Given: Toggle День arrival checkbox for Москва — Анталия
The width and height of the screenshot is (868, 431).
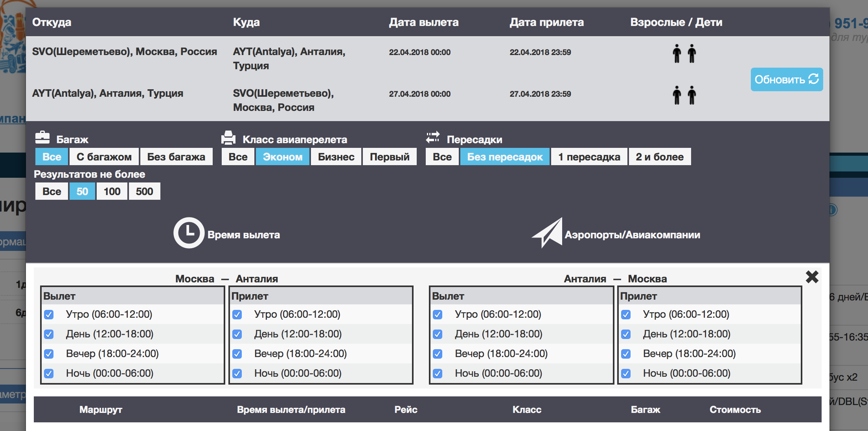Looking at the screenshot, I should tap(237, 334).
